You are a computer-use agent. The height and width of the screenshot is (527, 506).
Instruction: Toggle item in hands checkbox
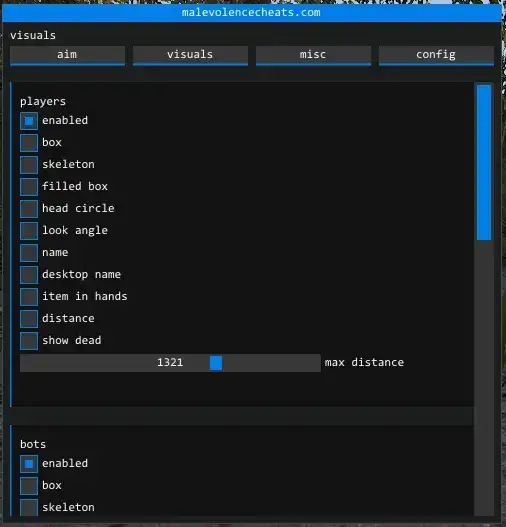[x=29, y=297]
